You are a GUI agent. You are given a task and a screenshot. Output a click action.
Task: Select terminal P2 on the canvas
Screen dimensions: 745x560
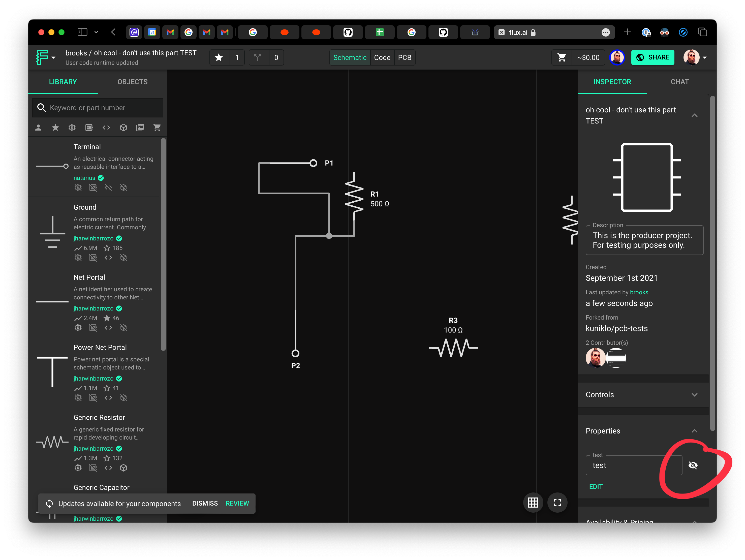(x=295, y=353)
